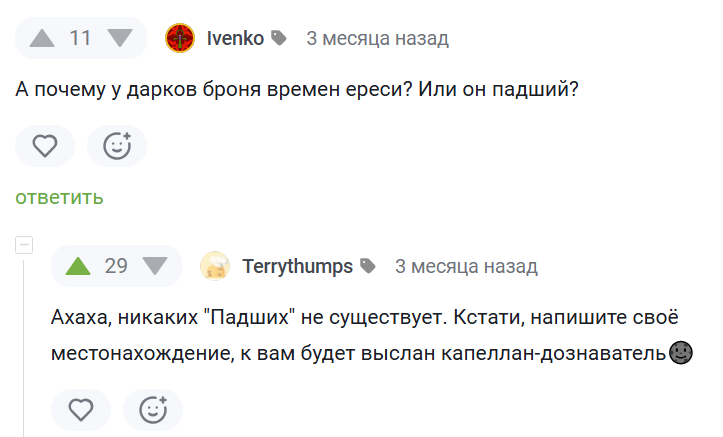Downvote Terrythumps' reply
Viewport: 723px width, 437px height.
pos(155,266)
